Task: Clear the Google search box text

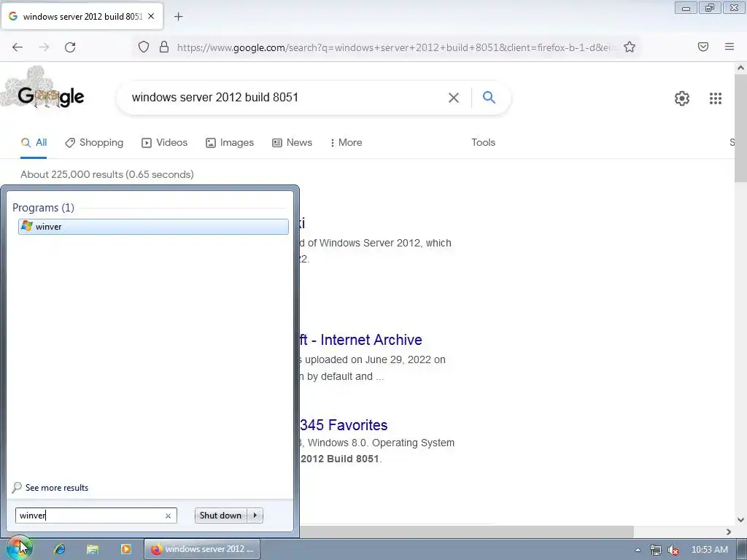Action: click(454, 98)
